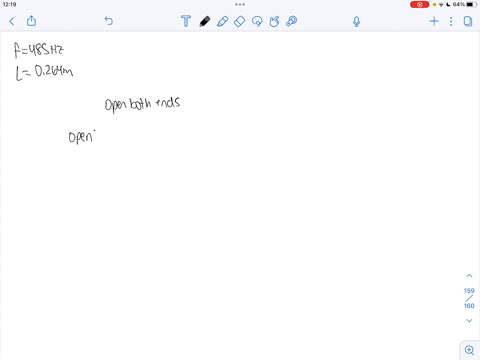Undo the last stroke

click(109, 21)
